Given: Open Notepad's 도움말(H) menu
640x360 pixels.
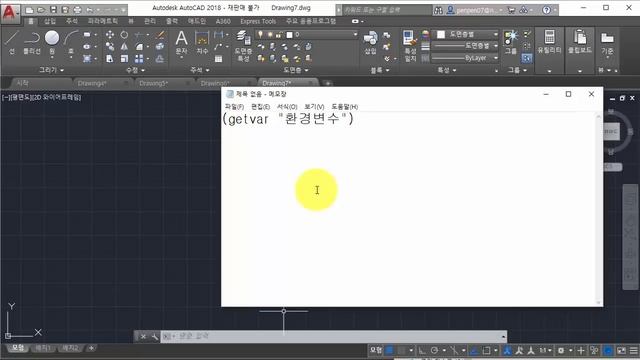Looking at the screenshot, I should (x=344, y=107).
